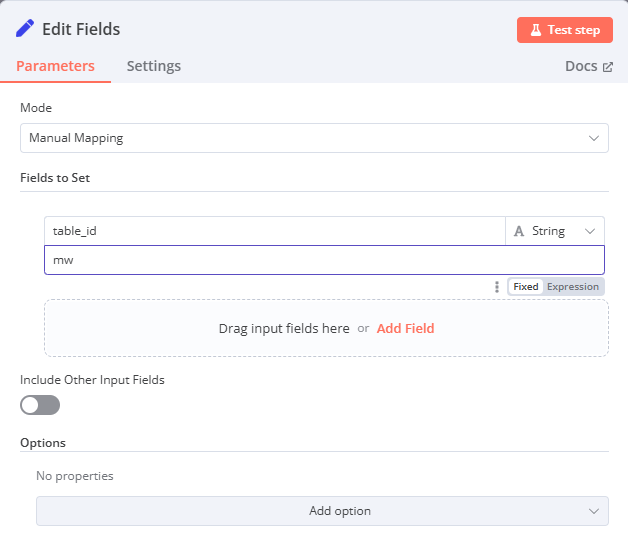Screen dimensions: 628x536
Task: Click the letter A string-type icon
Action: 519,231
